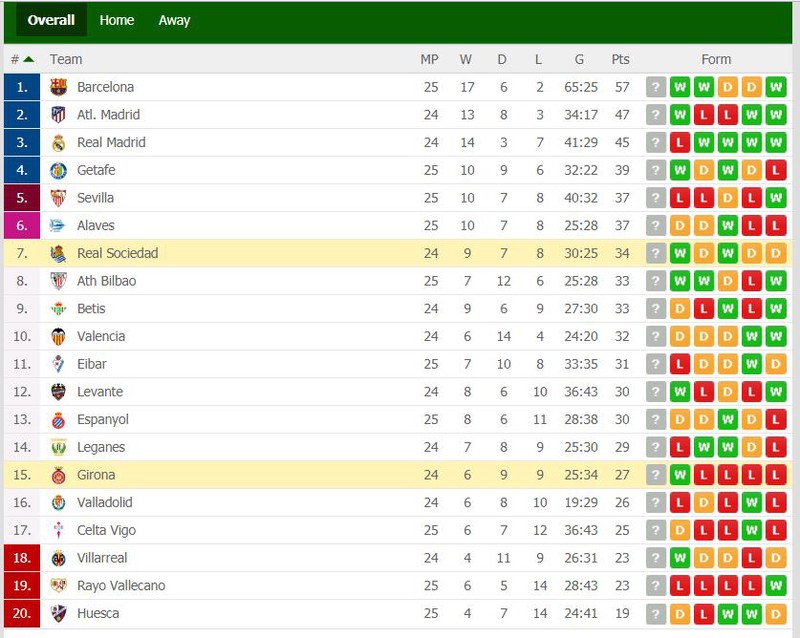
Task: Click Rayo Vallecano's latest green W result
Action: (x=776, y=585)
